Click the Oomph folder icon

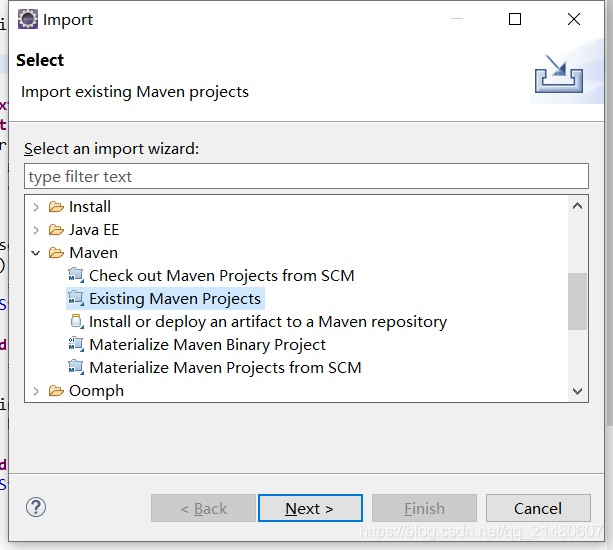(x=56, y=391)
